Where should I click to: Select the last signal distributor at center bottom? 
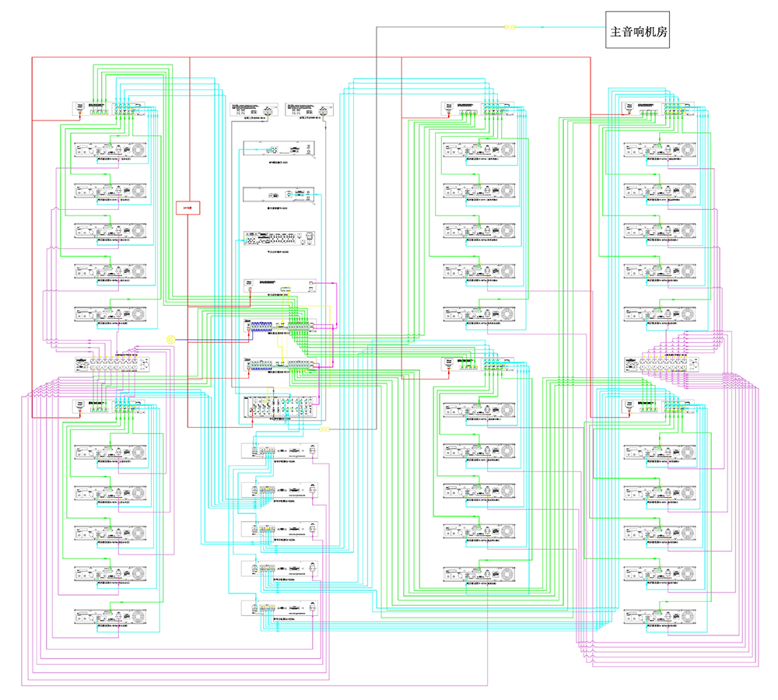click(x=280, y=607)
